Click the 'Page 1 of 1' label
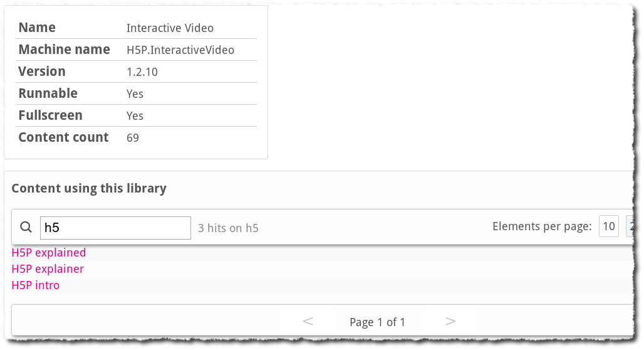Image resolution: width=644 pixels, height=350 pixels. tap(378, 322)
